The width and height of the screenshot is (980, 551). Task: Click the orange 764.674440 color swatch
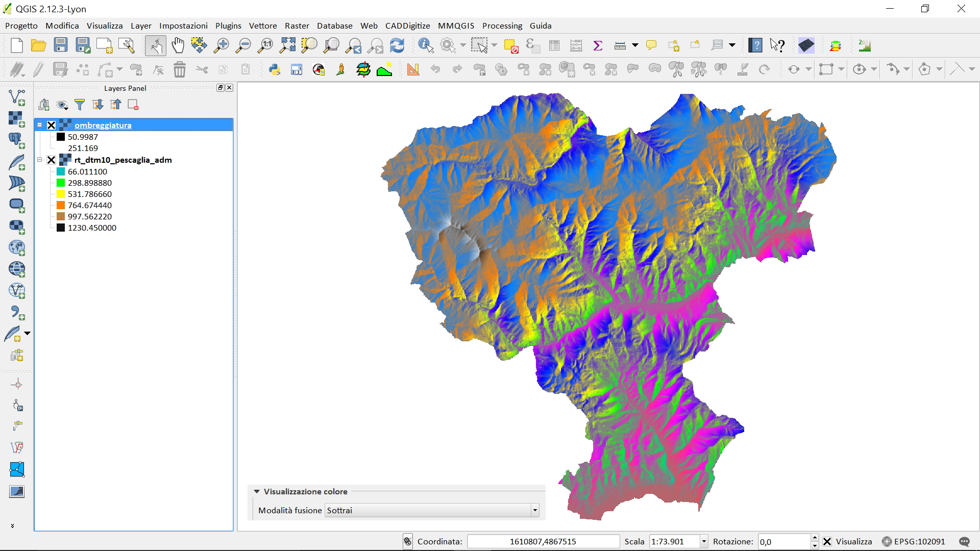click(x=61, y=205)
